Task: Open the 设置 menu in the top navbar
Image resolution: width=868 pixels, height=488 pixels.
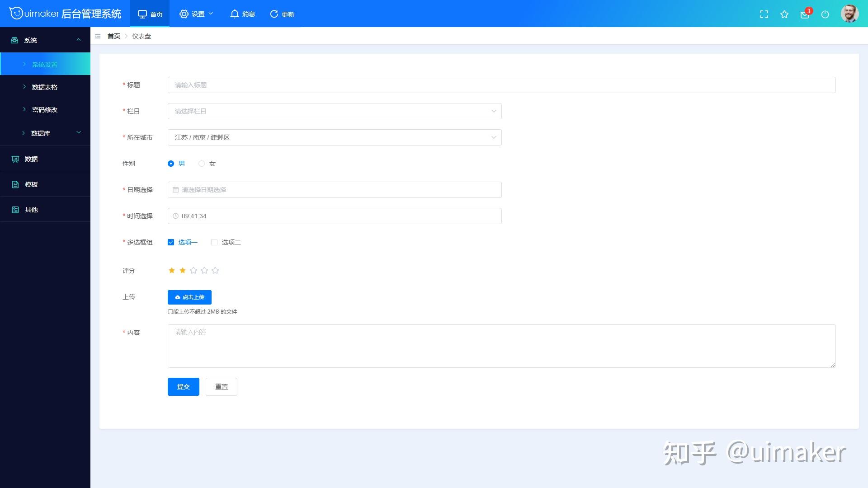Action: (196, 14)
